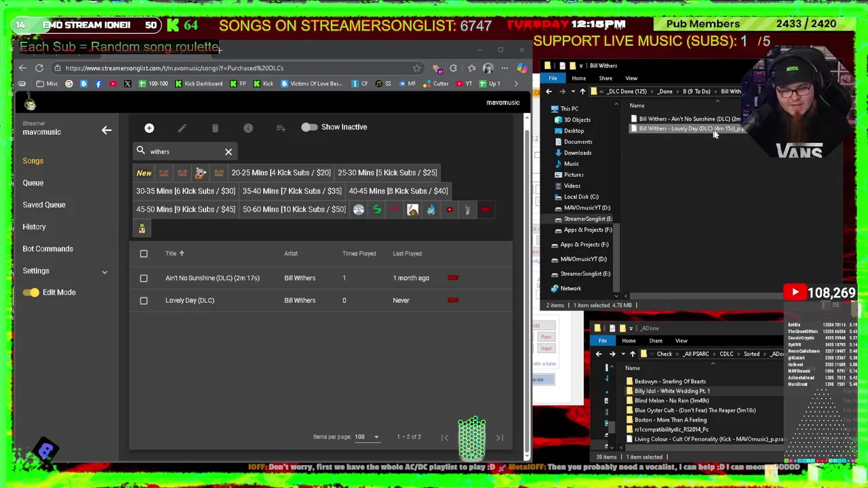Click the add song plus icon
This screenshot has width=868, height=488.
149,128
